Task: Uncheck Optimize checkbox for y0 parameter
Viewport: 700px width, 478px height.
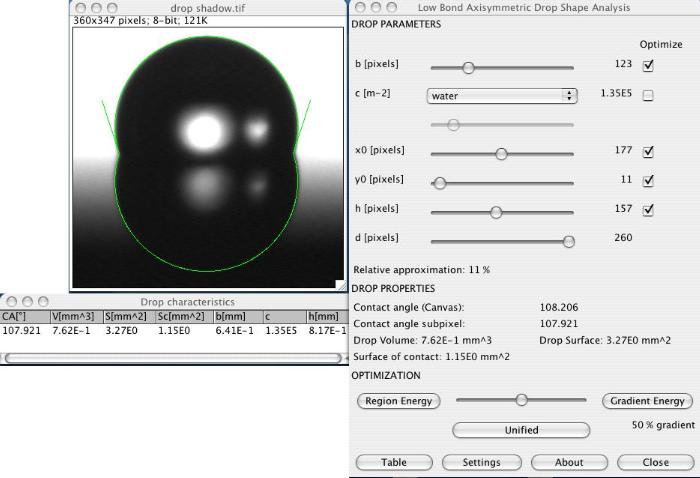Action: (x=648, y=181)
